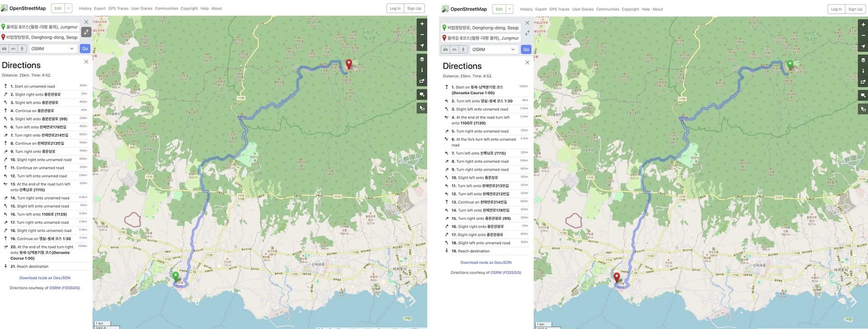Open User Diaries in the right window header
Screen dimensions: 868x329
point(583,9)
